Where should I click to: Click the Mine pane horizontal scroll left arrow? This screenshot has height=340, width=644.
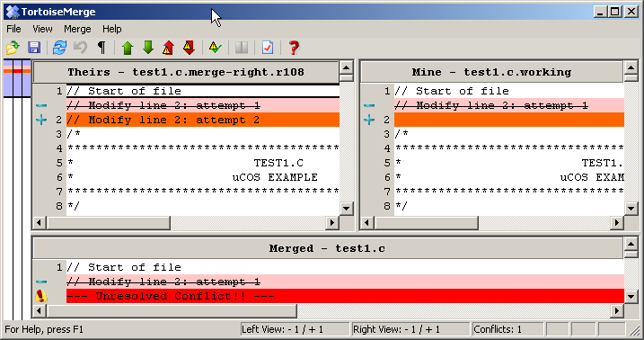click(x=367, y=222)
